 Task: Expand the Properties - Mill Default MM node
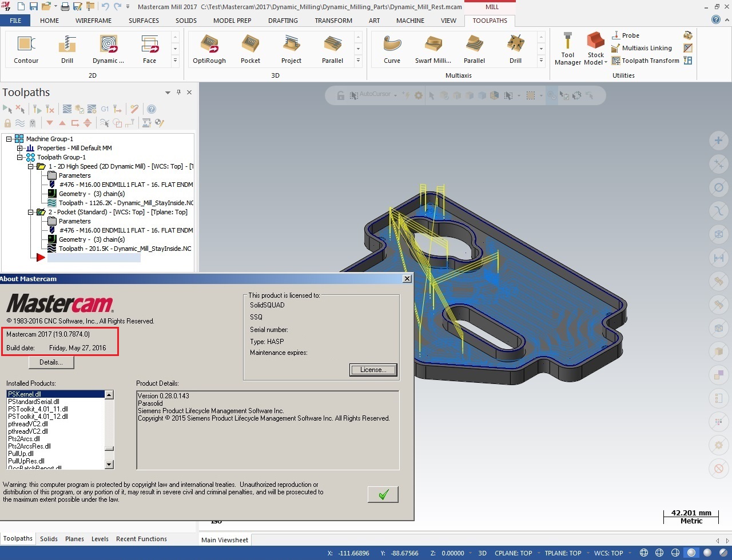(20, 148)
